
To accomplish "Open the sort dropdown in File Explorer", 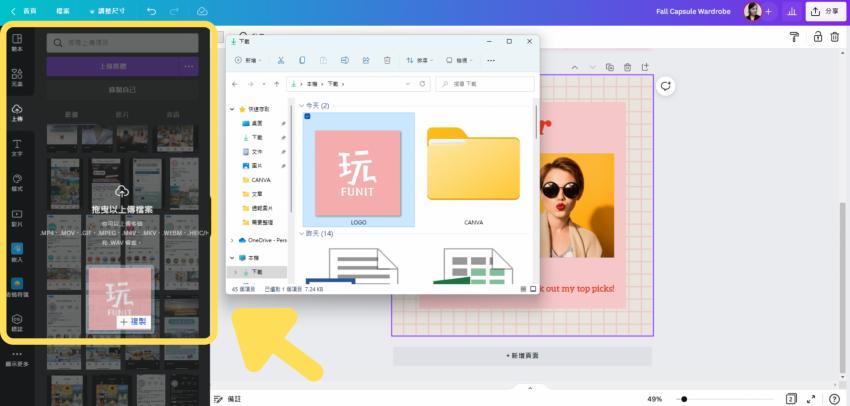I will click(x=421, y=61).
